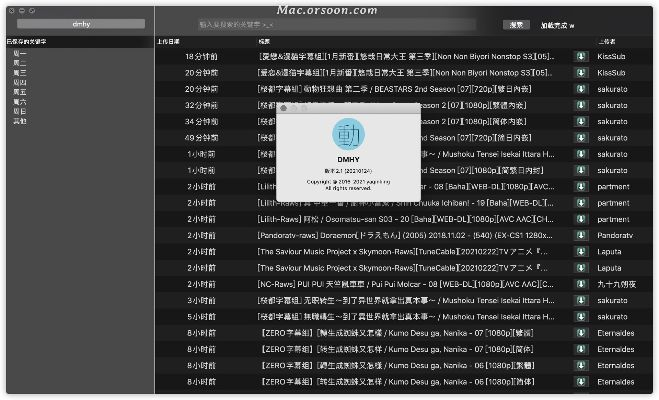Click the DMHY logo in About dialog
The width and height of the screenshot is (659, 400).
pyautogui.click(x=348, y=134)
